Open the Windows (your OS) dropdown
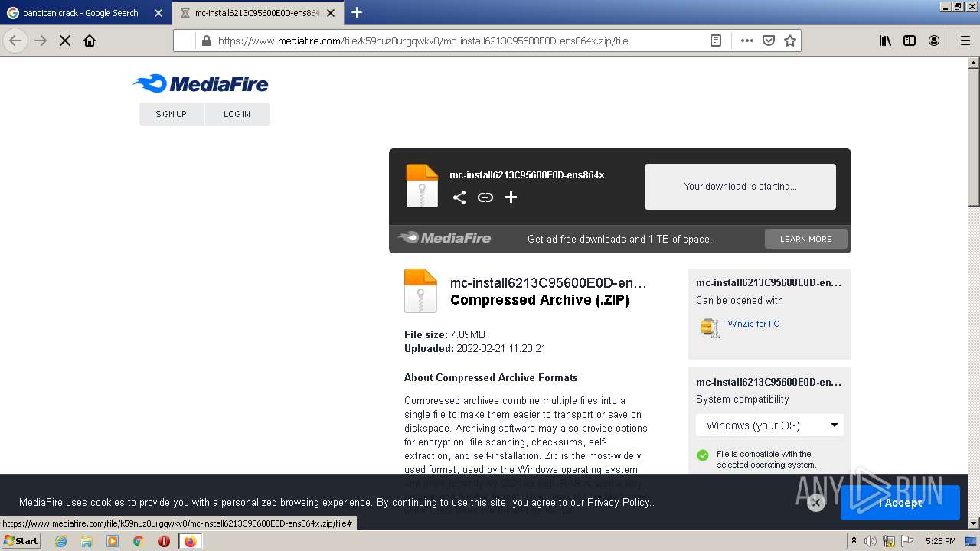Viewport: 980px width, 551px height. coord(769,425)
